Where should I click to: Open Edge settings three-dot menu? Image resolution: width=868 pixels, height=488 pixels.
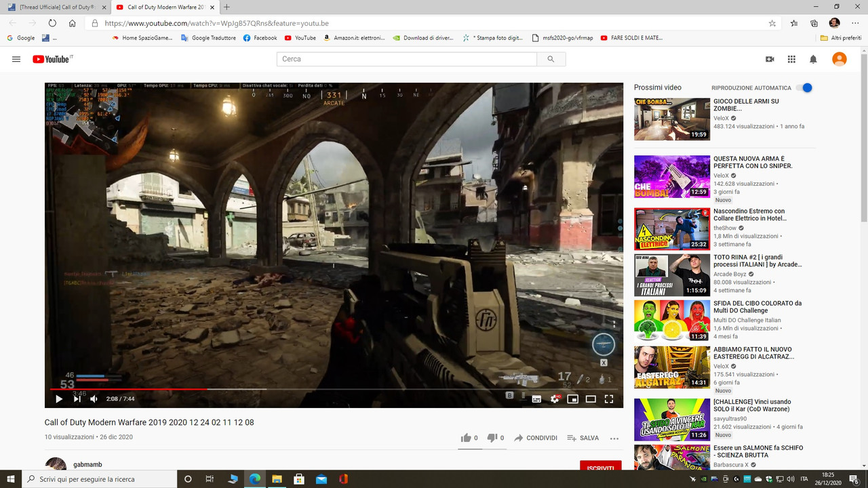click(855, 23)
